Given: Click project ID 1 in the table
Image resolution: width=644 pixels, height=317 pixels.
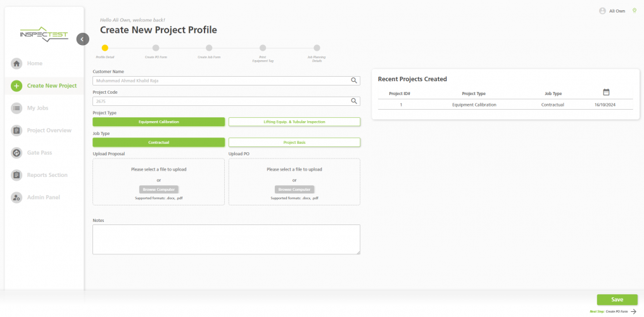Looking at the screenshot, I should [x=401, y=105].
